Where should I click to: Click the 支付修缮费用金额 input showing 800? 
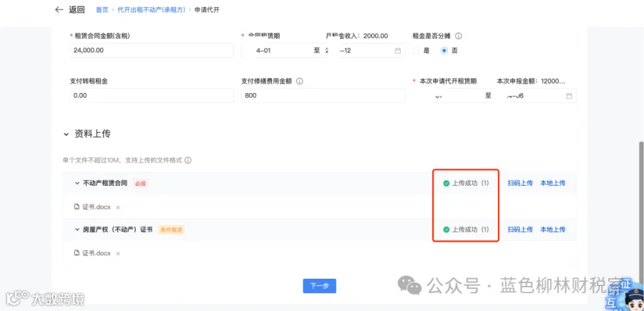323,96
